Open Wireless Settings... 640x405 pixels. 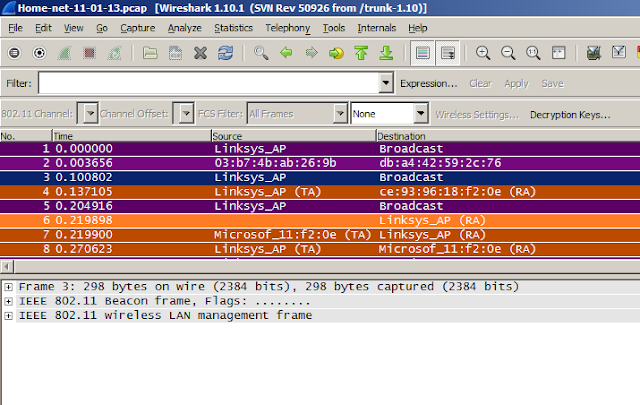coord(477,115)
